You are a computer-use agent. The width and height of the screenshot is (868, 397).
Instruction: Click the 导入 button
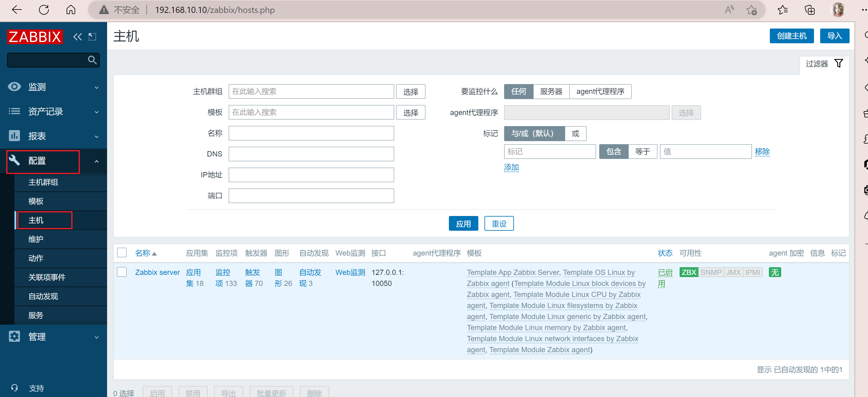click(834, 36)
